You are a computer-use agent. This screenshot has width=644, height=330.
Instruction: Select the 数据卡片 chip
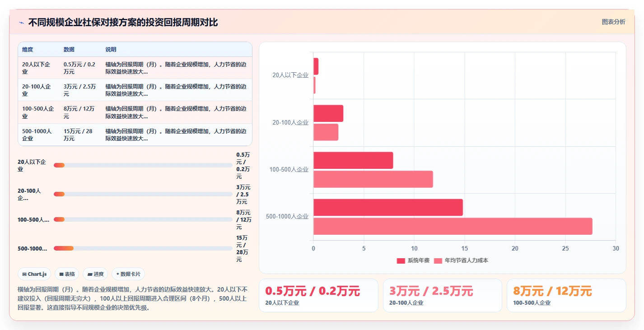coord(128,274)
